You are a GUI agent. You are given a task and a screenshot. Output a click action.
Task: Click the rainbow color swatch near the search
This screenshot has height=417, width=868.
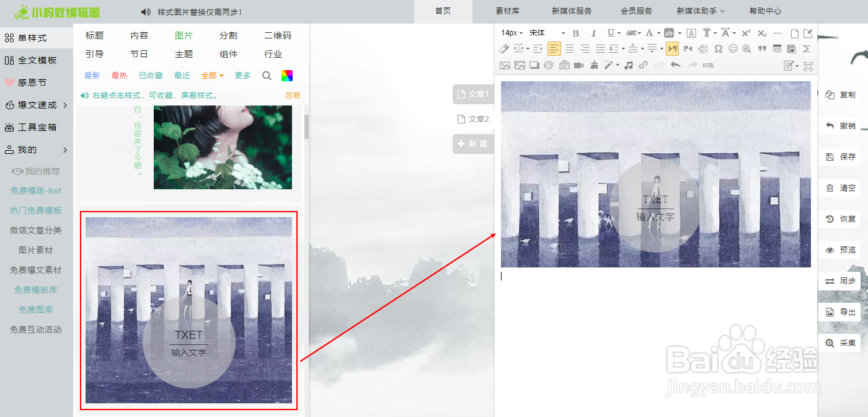[286, 75]
